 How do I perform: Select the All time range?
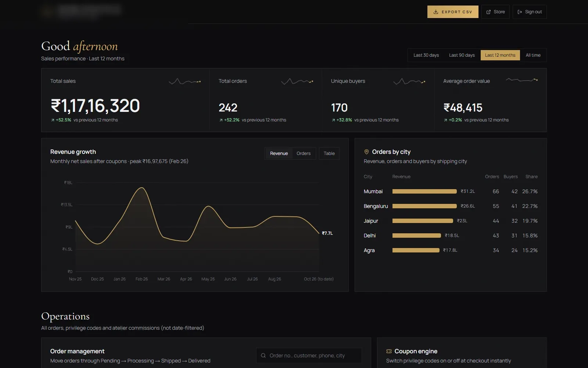pos(533,55)
